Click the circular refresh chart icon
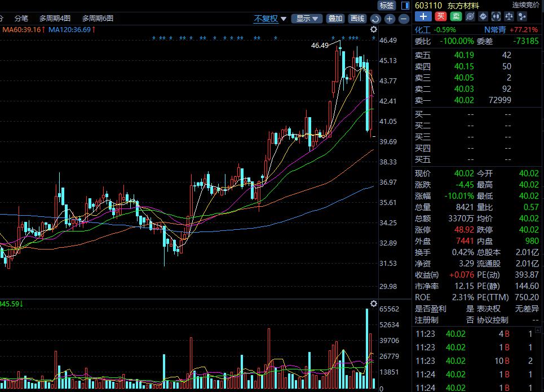 375,19
